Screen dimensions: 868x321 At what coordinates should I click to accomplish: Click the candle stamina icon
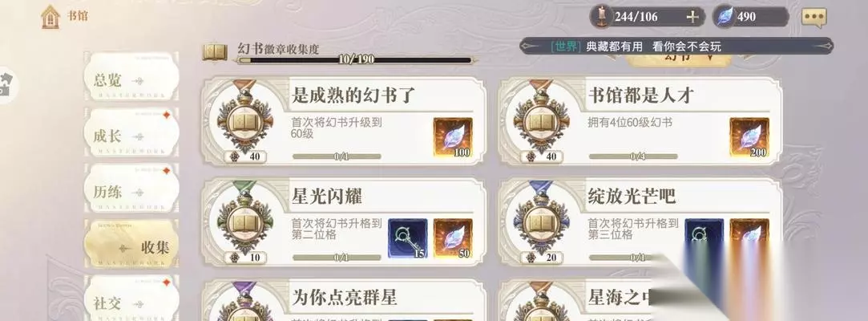pos(600,17)
